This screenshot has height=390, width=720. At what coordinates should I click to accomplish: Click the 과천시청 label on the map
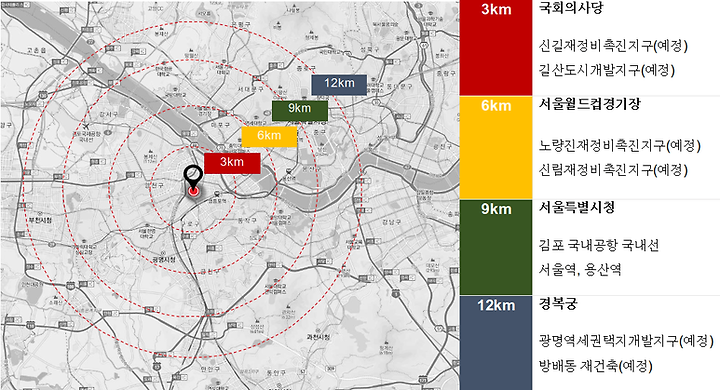pos(318,337)
